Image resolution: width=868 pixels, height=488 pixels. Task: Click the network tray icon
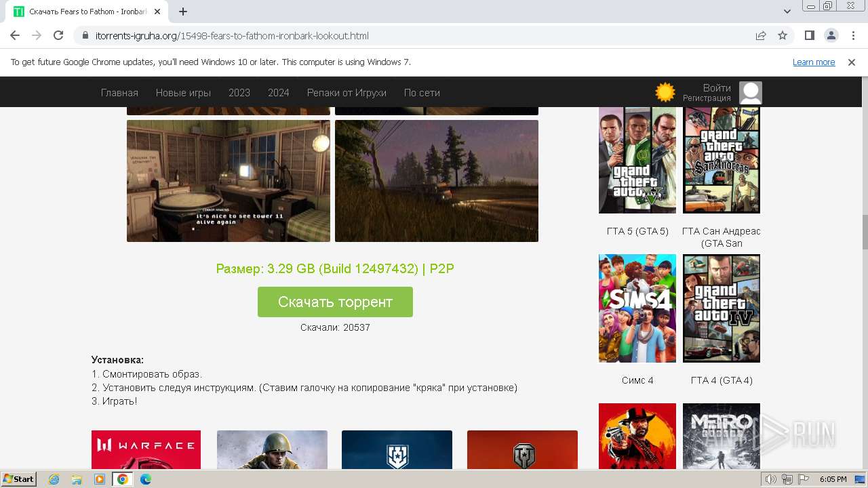coord(787,479)
